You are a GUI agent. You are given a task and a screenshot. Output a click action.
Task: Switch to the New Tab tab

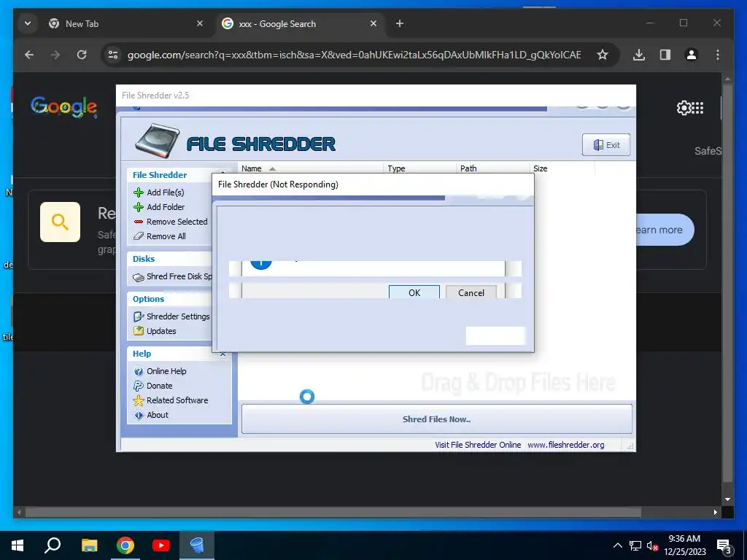(x=125, y=24)
